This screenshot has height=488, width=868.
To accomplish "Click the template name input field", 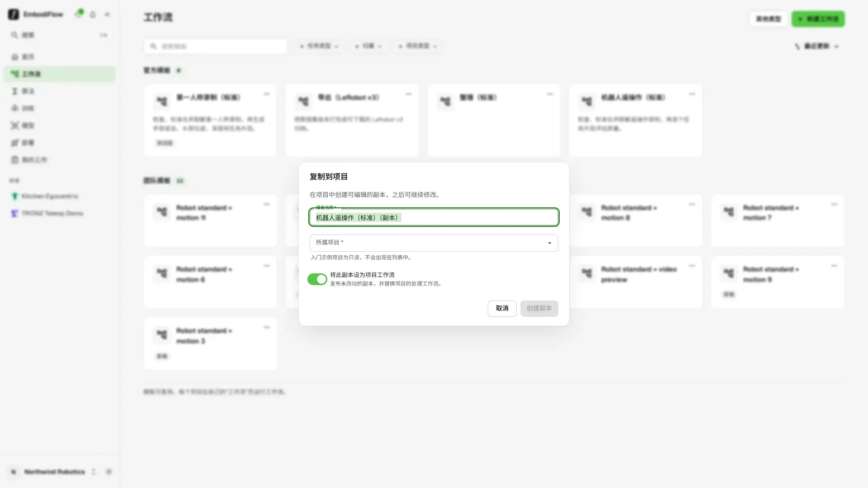I will coord(434,217).
